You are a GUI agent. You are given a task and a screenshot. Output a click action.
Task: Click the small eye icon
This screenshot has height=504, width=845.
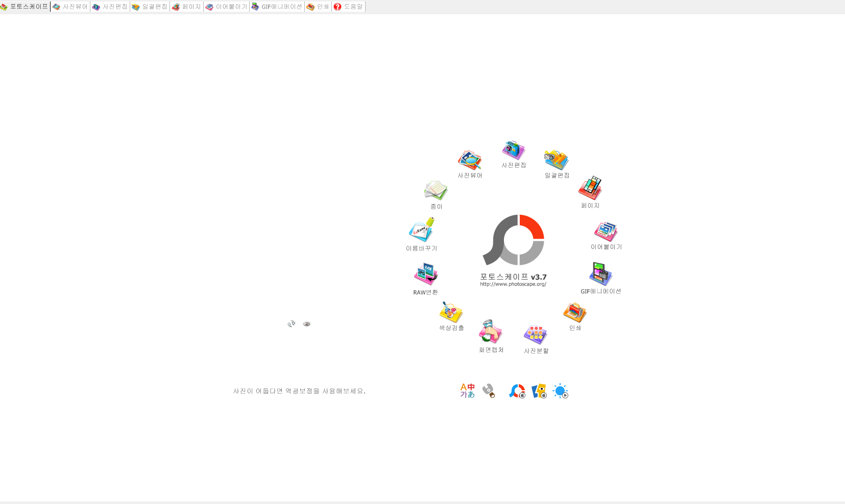point(307,324)
